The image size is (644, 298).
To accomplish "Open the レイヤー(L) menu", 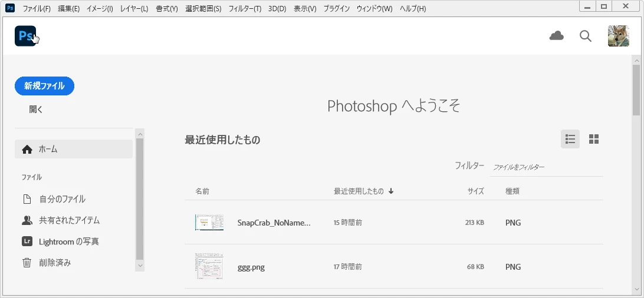I will tap(134, 9).
